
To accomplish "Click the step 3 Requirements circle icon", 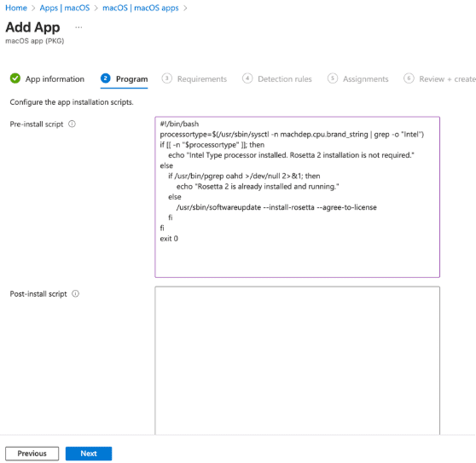I will (x=166, y=78).
